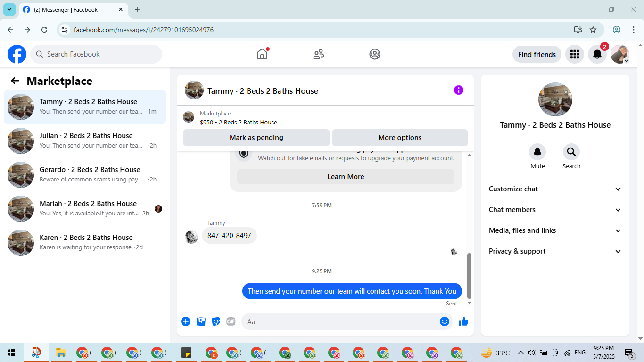The height and width of the screenshot is (362, 644).
Task: Click the sent blue message bubble
Action: point(352,291)
